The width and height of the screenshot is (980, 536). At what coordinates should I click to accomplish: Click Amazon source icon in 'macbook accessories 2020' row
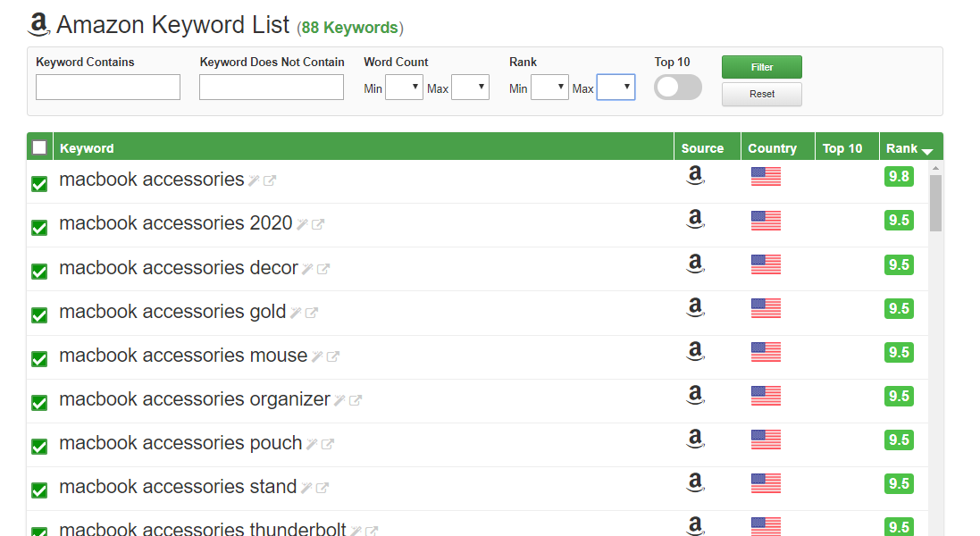pos(695,219)
